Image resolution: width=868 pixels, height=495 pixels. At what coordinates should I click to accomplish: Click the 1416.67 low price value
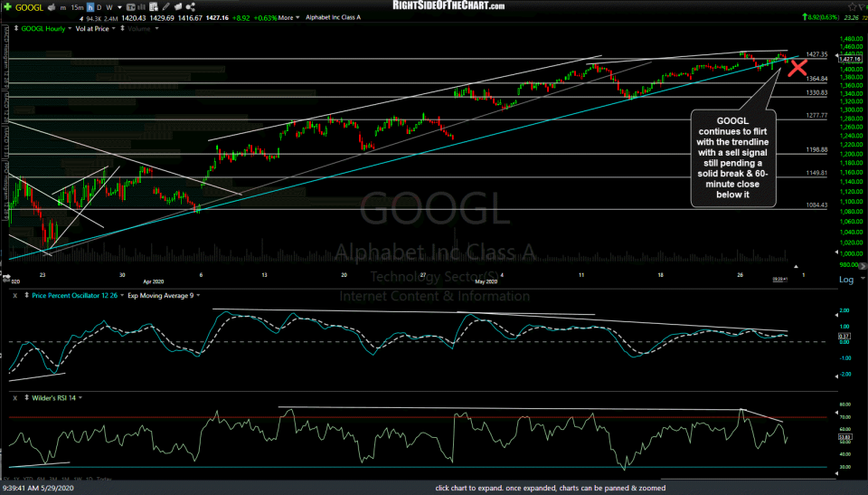tap(190, 18)
